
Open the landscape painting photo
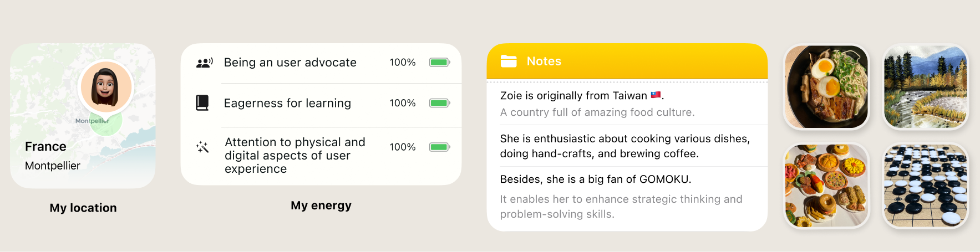coord(925,87)
